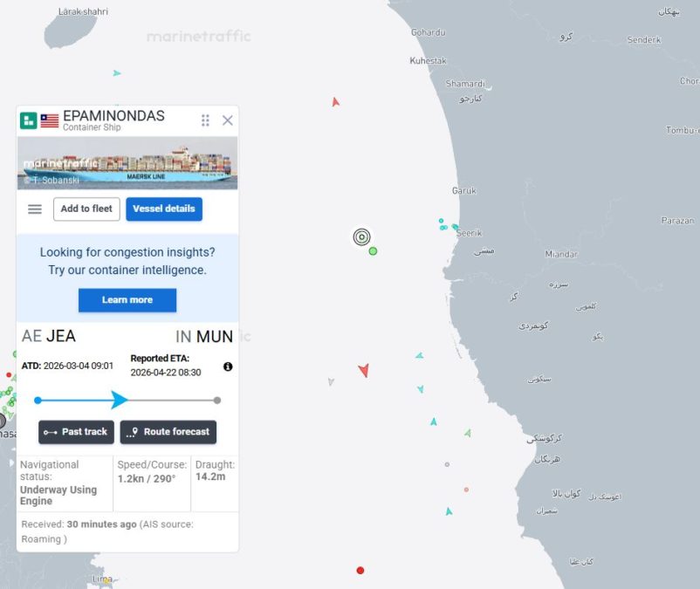Click the destination port MUN label
Screen dimensions: 700x589
(214, 337)
